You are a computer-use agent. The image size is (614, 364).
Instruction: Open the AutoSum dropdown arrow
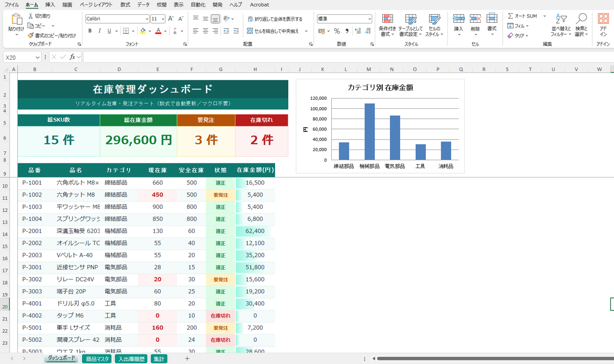(545, 16)
